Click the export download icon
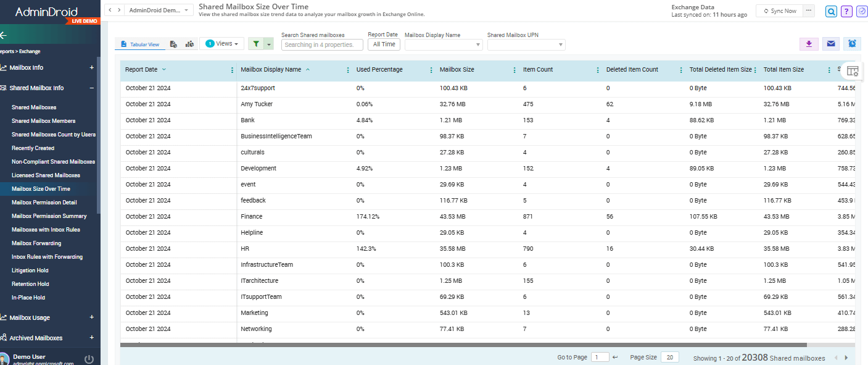The image size is (868, 365). pos(809,44)
